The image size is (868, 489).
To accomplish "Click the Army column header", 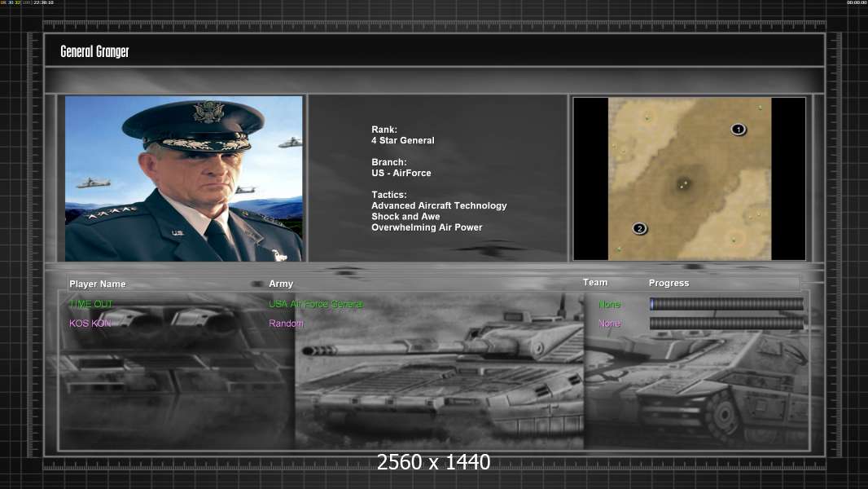I will pyautogui.click(x=281, y=284).
